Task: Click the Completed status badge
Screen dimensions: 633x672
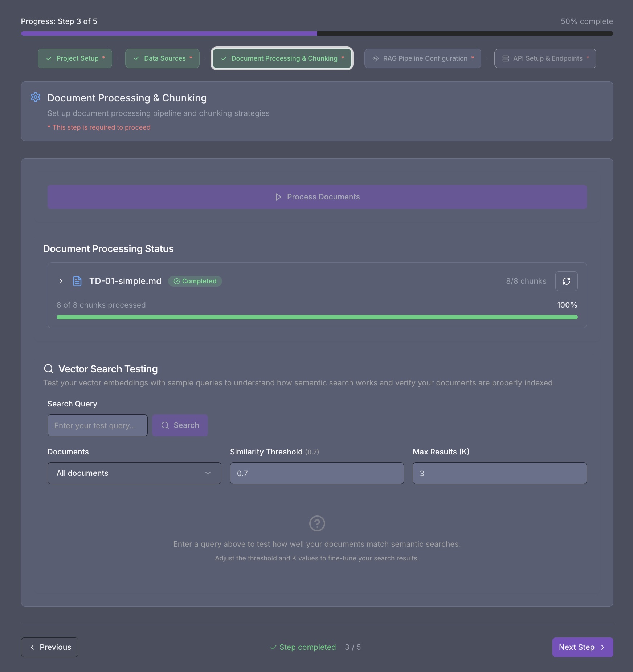Action: coord(195,281)
